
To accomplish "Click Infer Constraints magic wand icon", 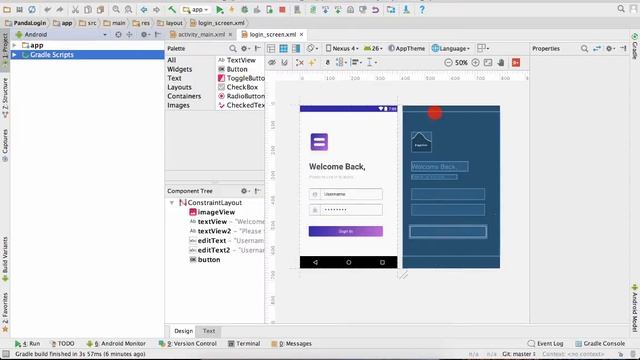I will click(312, 62).
